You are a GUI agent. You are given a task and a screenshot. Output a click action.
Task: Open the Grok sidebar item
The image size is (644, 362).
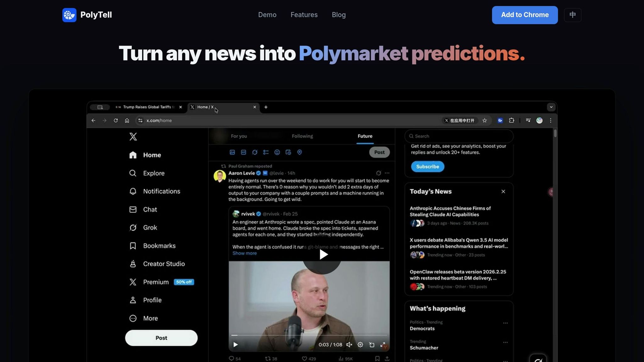coord(150,227)
